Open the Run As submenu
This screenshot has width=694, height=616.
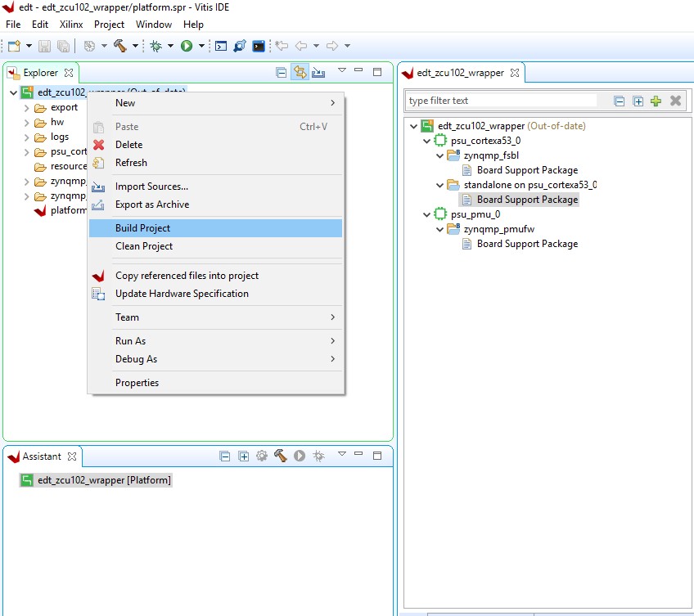(x=215, y=341)
